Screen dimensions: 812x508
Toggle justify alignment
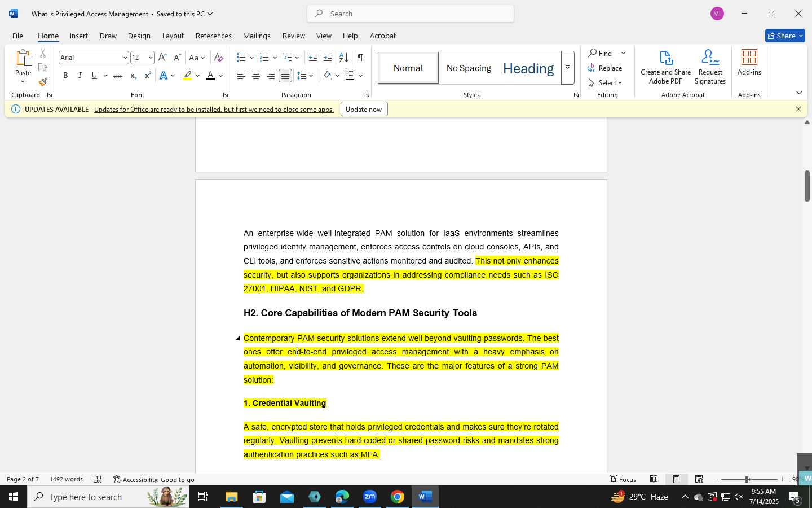285,76
